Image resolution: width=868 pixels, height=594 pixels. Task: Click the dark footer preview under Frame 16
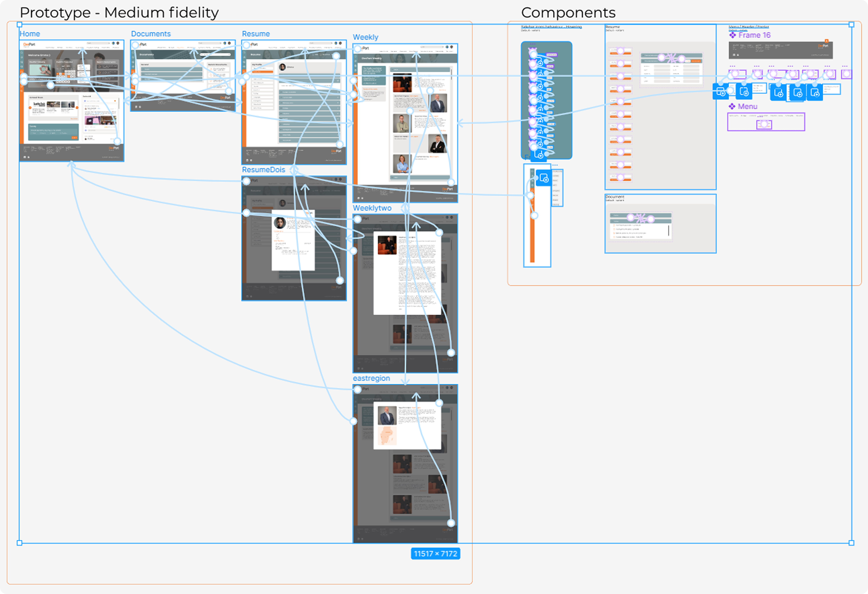click(x=781, y=50)
